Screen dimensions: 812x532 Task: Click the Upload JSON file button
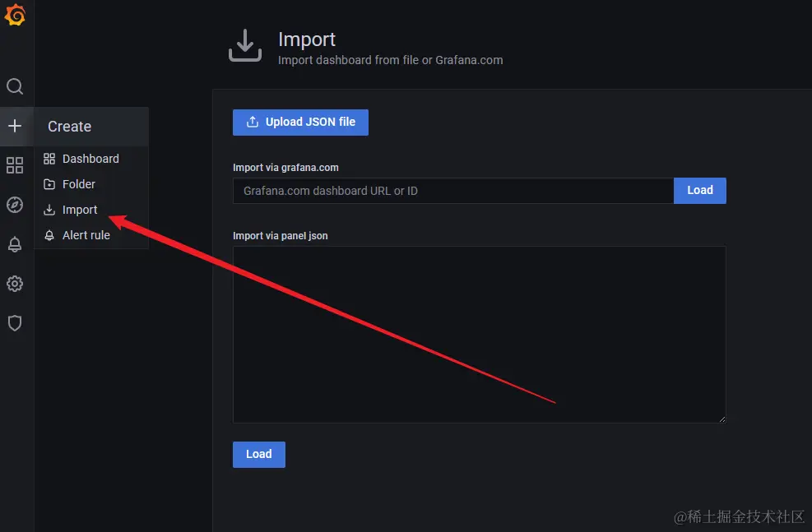coord(300,123)
